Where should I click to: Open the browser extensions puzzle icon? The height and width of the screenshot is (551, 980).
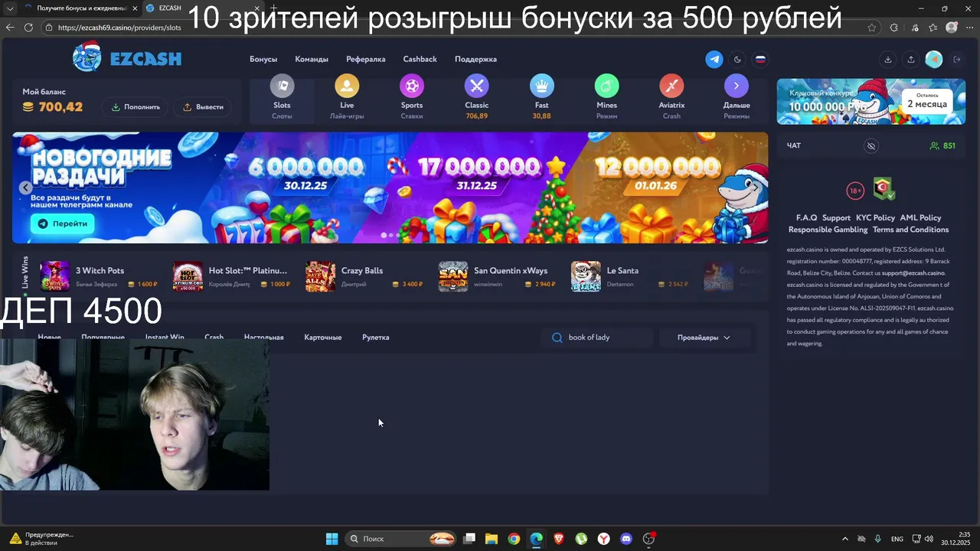click(x=894, y=28)
